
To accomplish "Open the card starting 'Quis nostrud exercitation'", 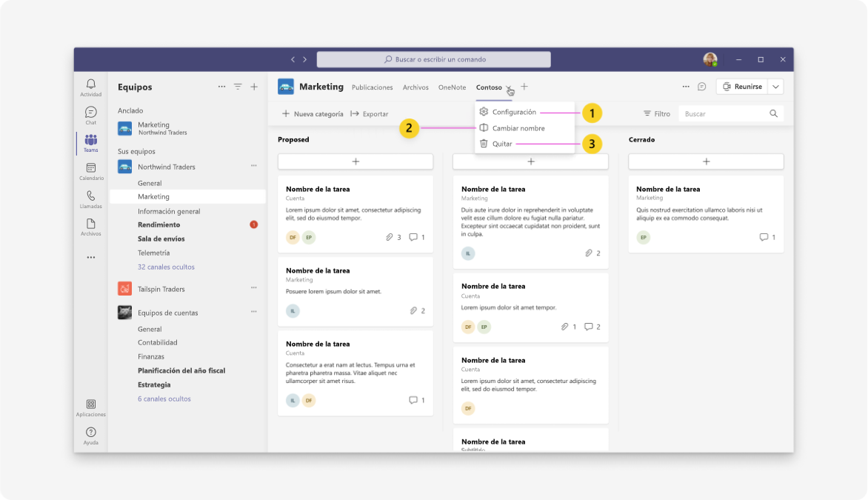I will (706, 214).
